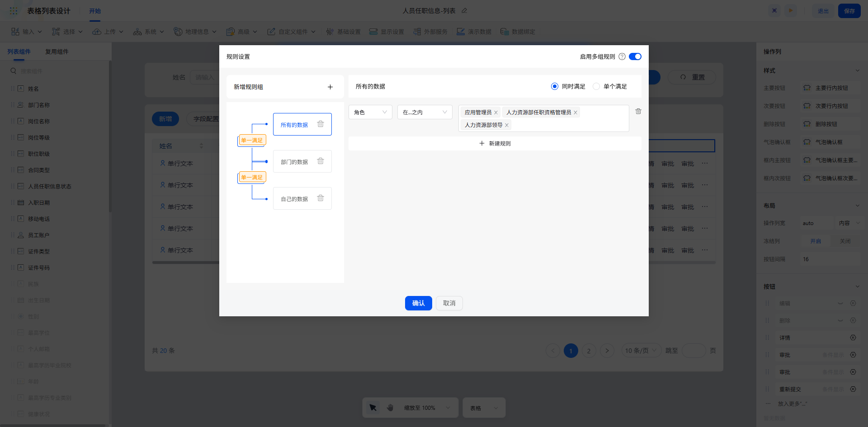Open the 选择 toolbar menu

(67, 32)
